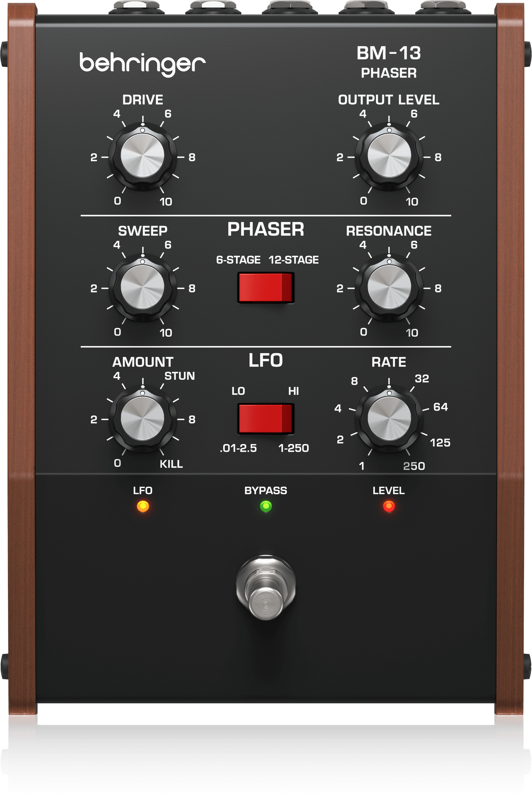Click the orange LFO indicator LED
The image size is (532, 796).
point(143,506)
